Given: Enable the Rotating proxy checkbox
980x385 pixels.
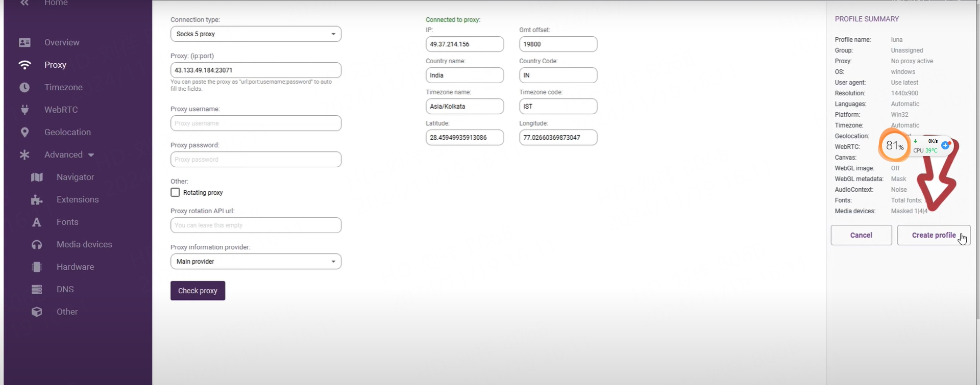Looking at the screenshot, I should tap(175, 192).
